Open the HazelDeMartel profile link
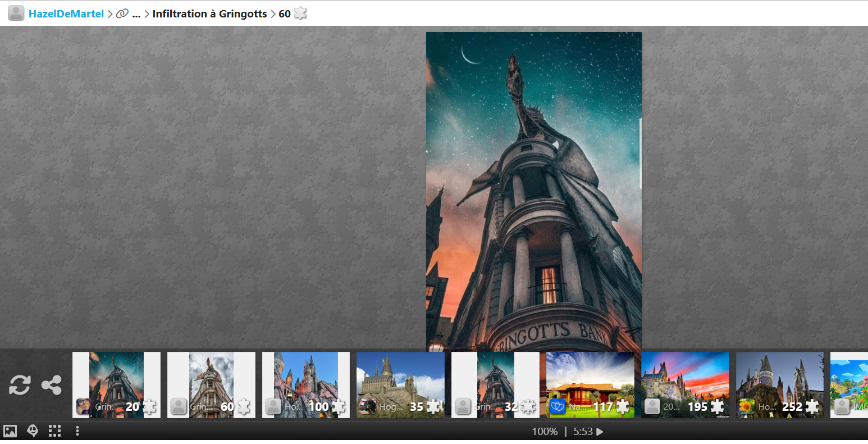The height and width of the screenshot is (444, 868). pos(66,13)
